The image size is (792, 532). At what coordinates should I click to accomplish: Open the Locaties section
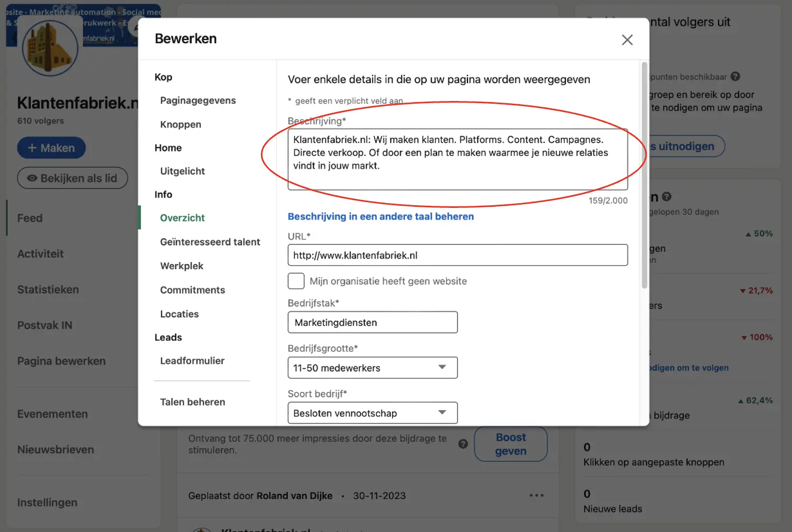179,314
